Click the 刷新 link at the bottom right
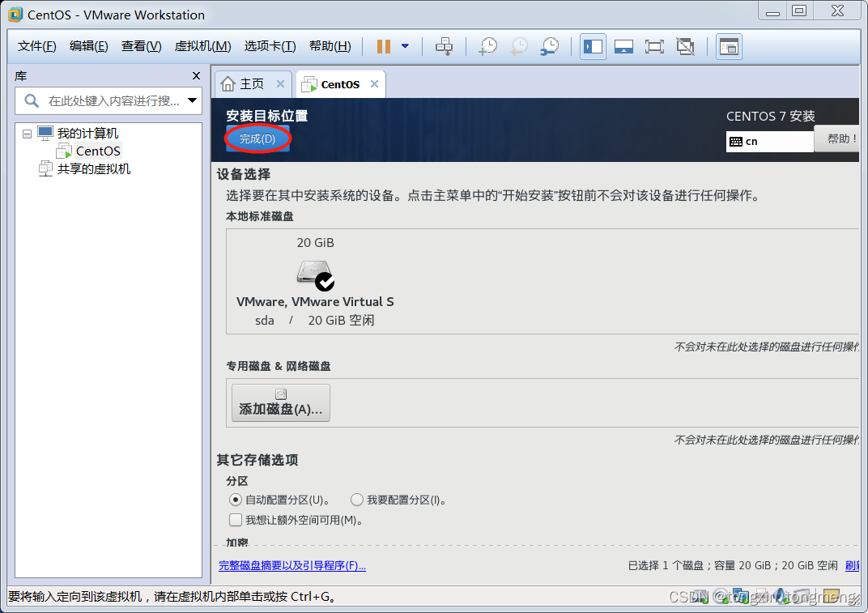Screen dimensions: 868x613 (853, 565)
